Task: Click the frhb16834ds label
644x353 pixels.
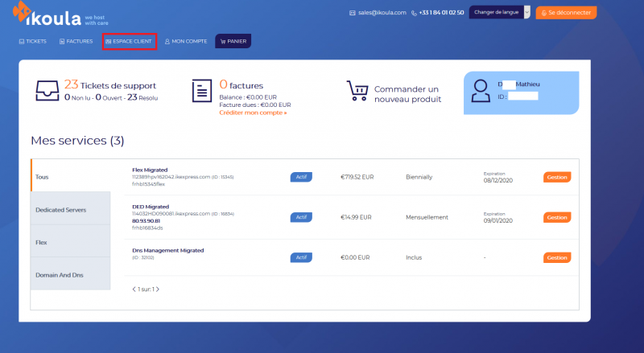Action: click(147, 228)
